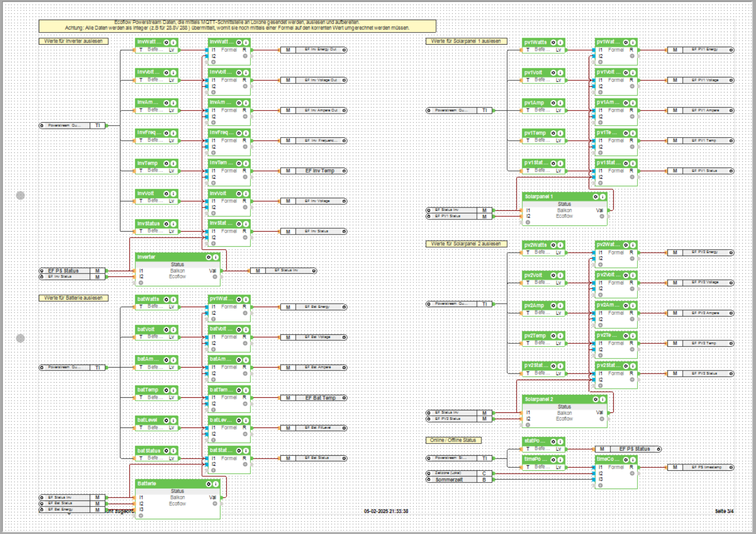Click info icon on the Batterie block
The width and height of the screenshot is (756, 534).
(216, 484)
